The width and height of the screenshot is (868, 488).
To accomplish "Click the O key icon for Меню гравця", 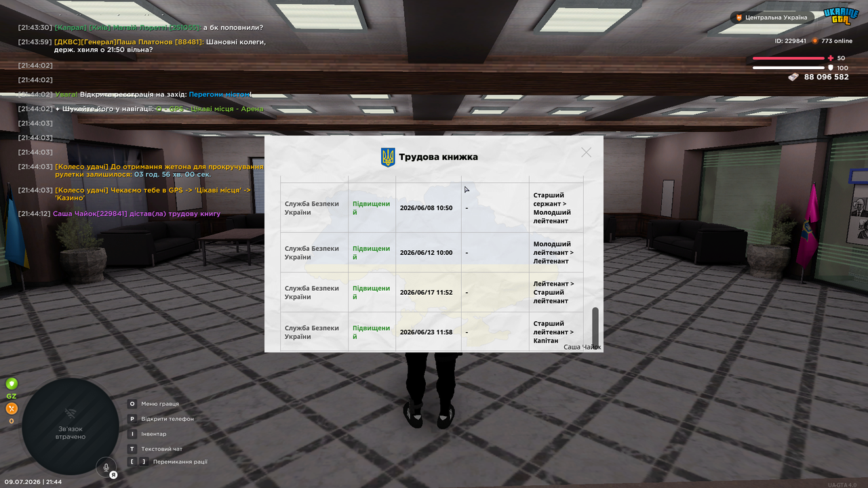I will (132, 404).
